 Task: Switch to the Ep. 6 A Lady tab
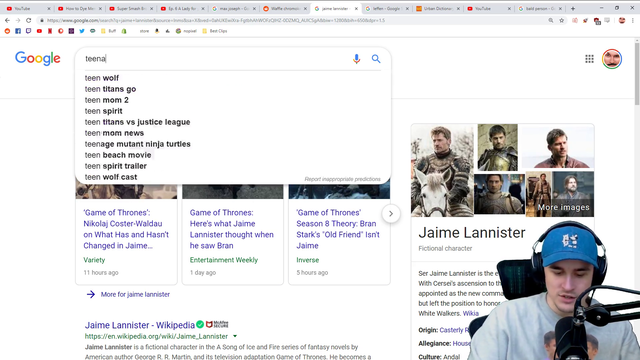(182, 8)
